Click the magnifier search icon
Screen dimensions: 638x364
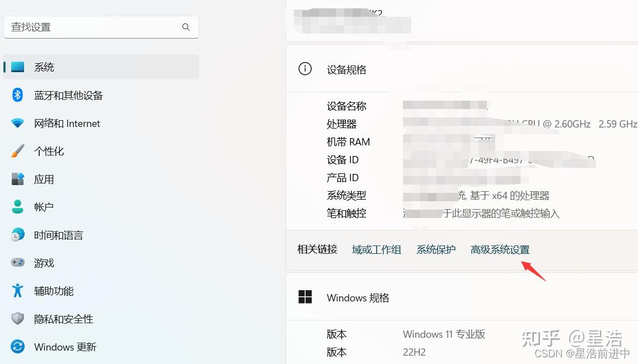point(186,27)
